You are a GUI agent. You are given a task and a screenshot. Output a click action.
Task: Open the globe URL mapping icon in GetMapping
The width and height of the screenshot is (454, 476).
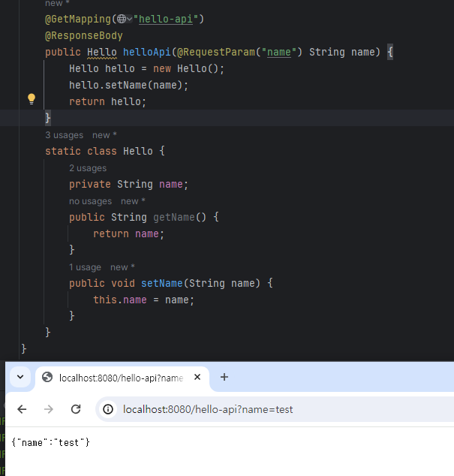[x=122, y=19]
